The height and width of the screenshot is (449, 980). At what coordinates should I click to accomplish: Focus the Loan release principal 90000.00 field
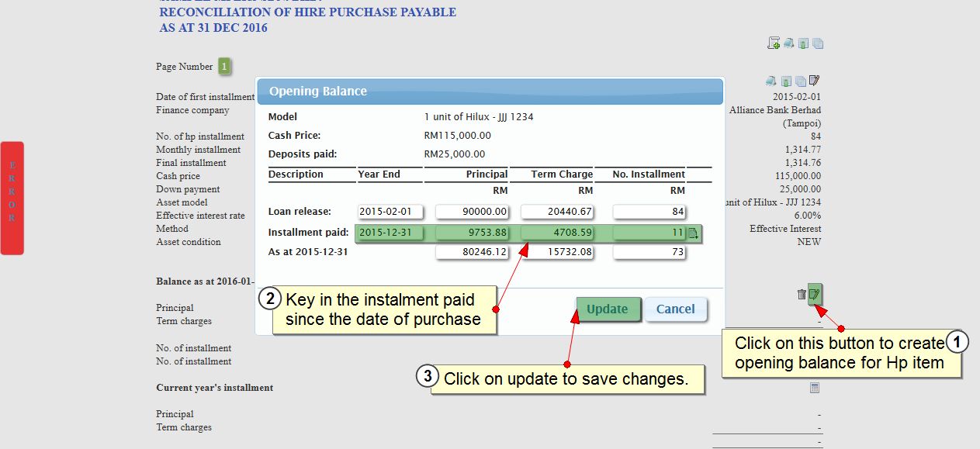(473, 212)
